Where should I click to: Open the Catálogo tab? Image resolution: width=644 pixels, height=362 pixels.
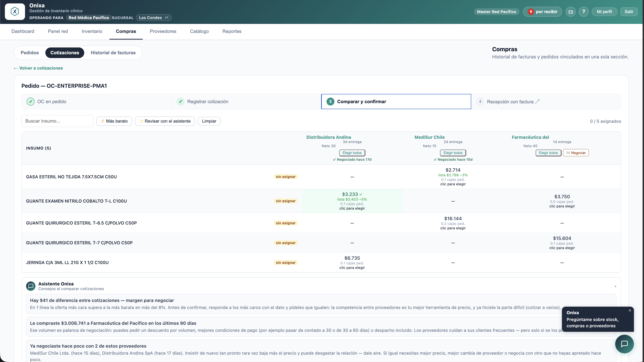(x=199, y=31)
